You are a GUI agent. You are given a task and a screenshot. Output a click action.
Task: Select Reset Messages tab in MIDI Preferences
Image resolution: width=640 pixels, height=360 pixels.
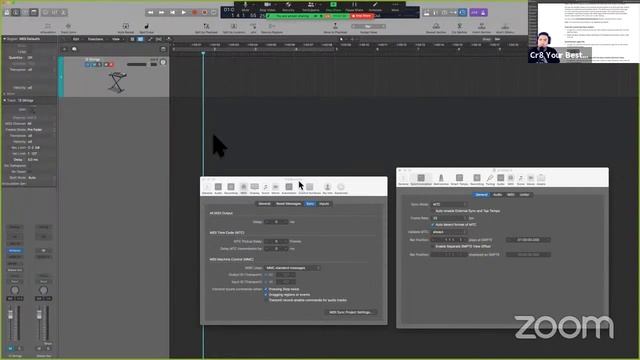288,204
